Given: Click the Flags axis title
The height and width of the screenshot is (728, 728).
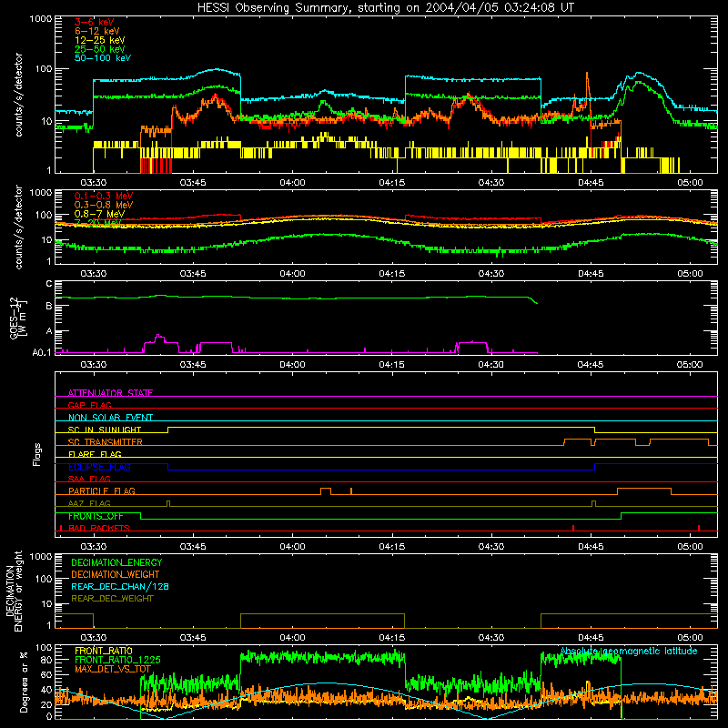Looking at the screenshot, I should tap(37, 454).
